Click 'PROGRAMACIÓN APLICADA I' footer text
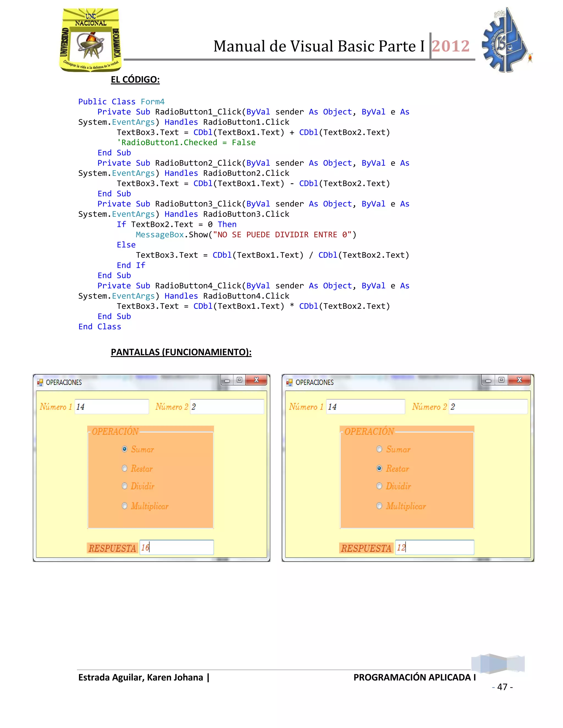Viewport: 563px width, 728px height. 415,678
